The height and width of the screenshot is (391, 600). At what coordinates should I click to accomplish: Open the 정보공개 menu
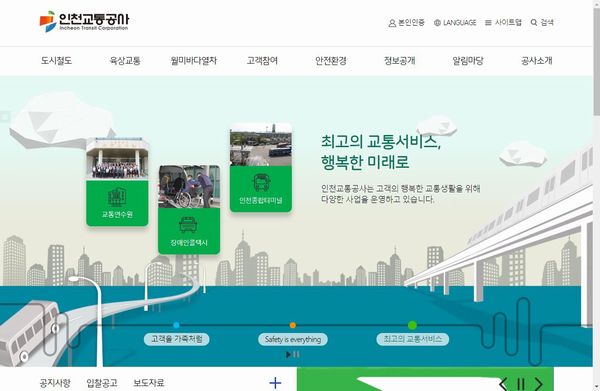coord(399,60)
